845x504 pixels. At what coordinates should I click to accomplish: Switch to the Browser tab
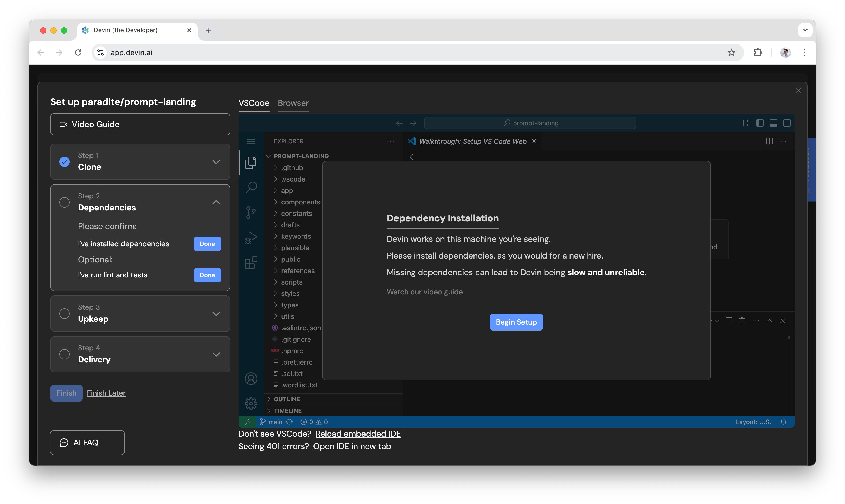coord(293,103)
